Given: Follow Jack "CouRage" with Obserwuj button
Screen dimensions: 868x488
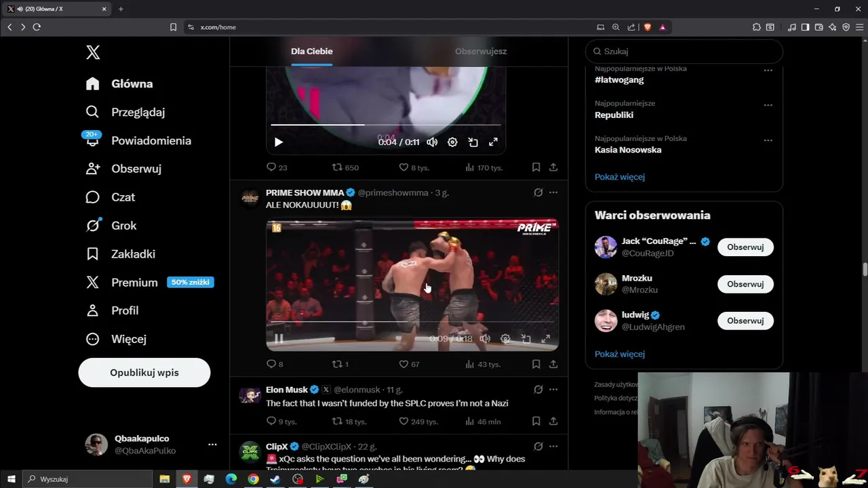Looking at the screenshot, I should (x=745, y=247).
